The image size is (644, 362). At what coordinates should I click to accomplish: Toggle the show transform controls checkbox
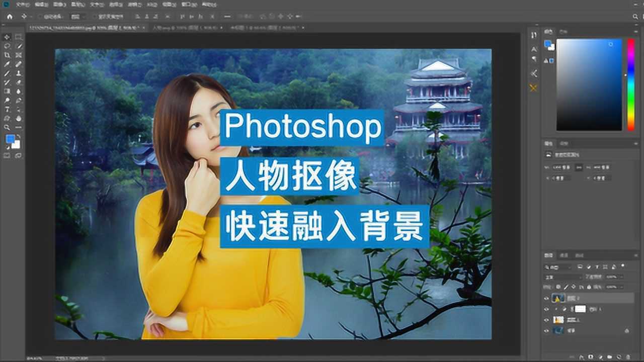[x=94, y=17]
